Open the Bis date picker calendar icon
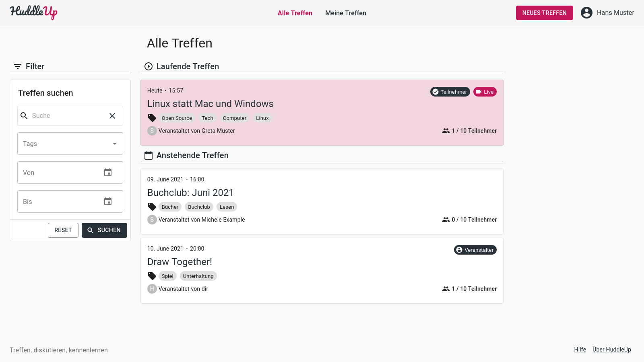Screen dimensions: 644x362 pos(108,202)
